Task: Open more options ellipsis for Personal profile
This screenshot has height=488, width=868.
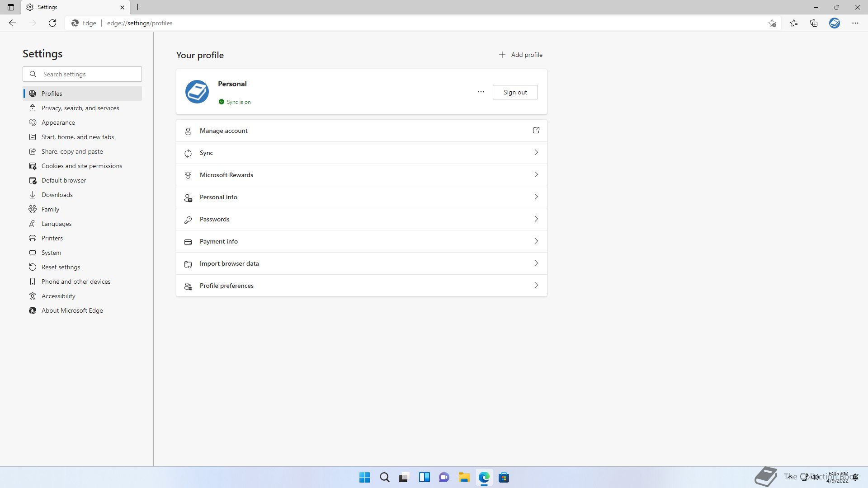Action: click(x=481, y=92)
